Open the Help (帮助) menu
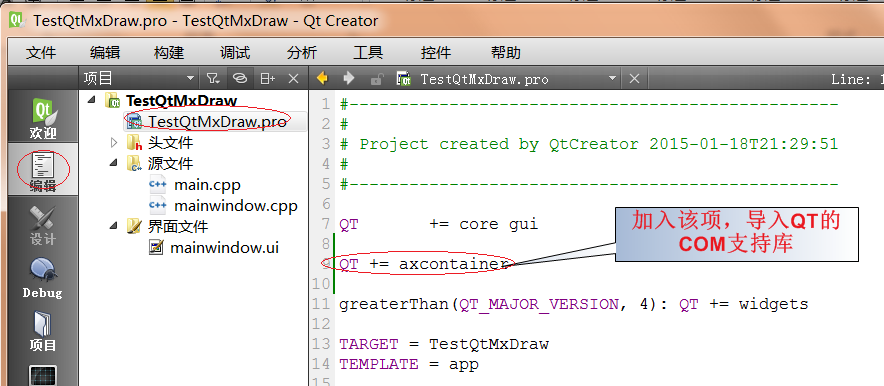884x386 pixels. tap(506, 53)
